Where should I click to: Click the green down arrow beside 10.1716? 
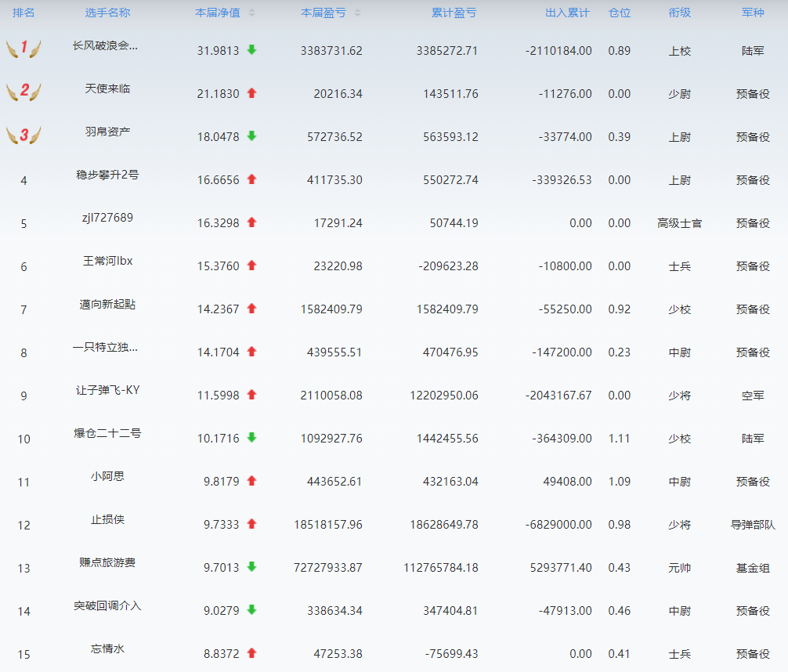pos(251,438)
